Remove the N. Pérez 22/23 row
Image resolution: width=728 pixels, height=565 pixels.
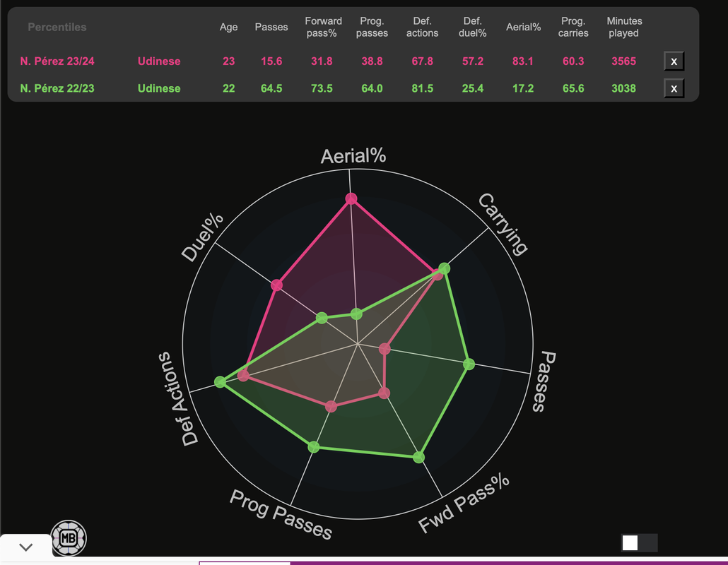(x=674, y=88)
